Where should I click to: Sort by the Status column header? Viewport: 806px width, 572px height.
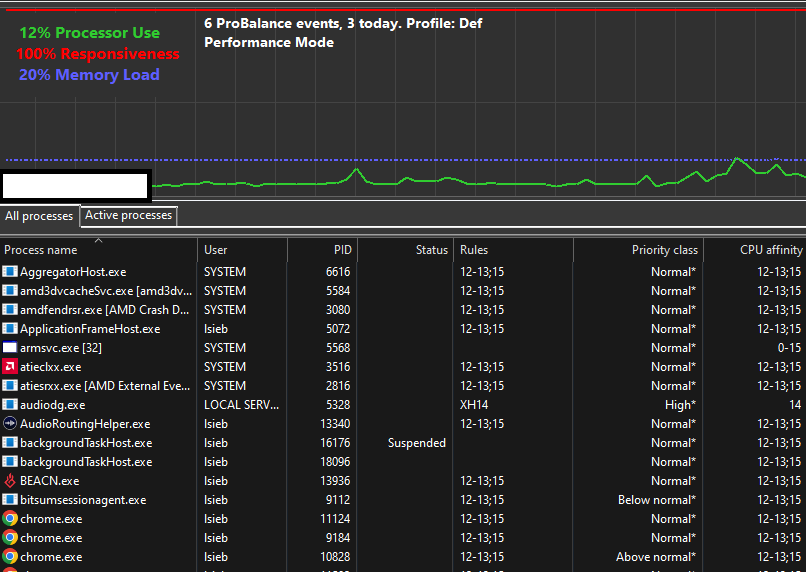click(405, 250)
